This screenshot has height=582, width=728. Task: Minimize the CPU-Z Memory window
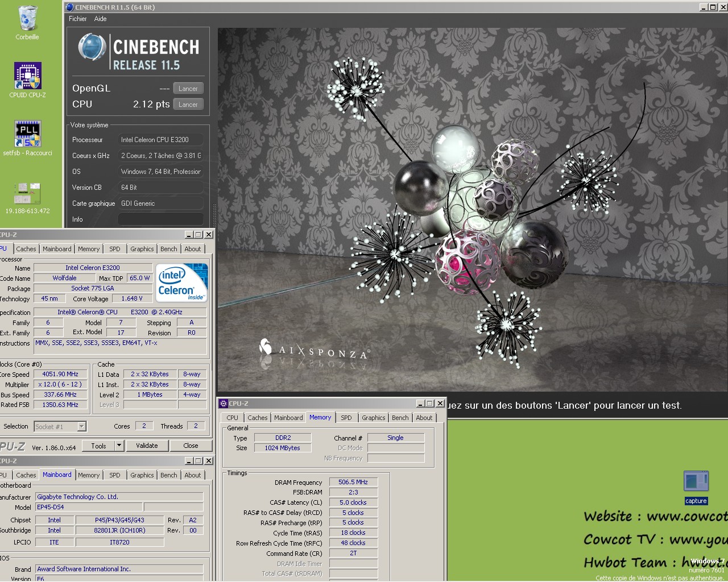420,404
